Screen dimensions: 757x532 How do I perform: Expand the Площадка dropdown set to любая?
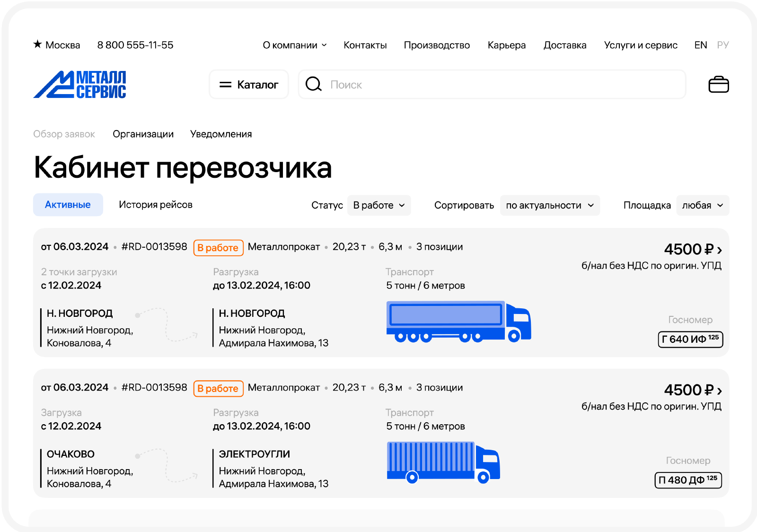(703, 205)
